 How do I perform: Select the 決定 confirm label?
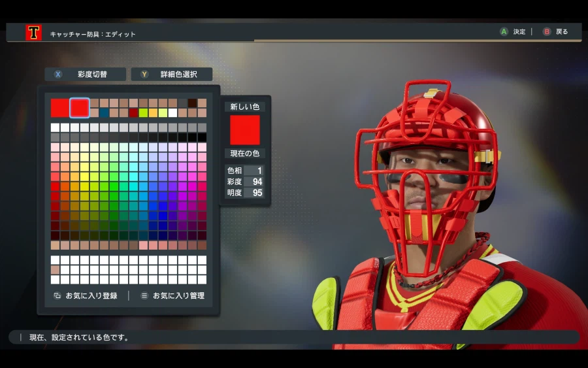519,31
